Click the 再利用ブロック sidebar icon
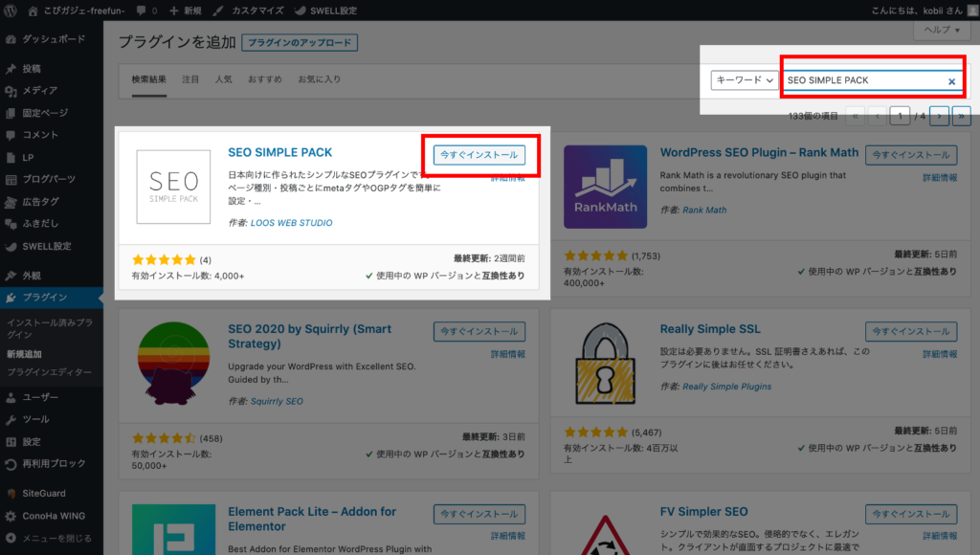This screenshot has width=980, height=555. click(x=11, y=464)
